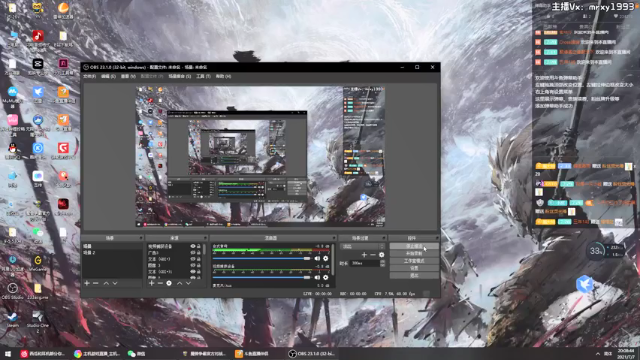Select the 场景 2 scene in list
Viewport: 640px width, 360px height.
pos(112,253)
